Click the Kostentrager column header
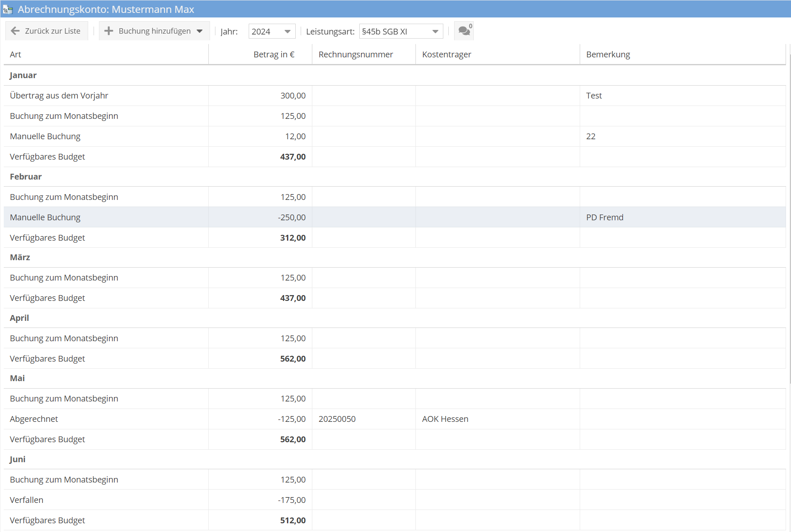Screen dimensions: 791x532 pyautogui.click(x=446, y=54)
